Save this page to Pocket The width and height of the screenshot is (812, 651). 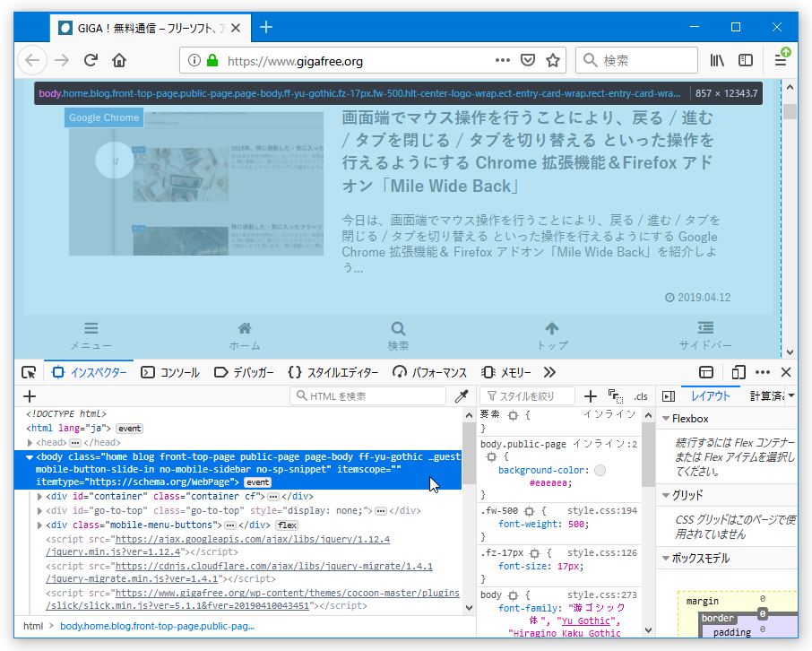coord(528,60)
